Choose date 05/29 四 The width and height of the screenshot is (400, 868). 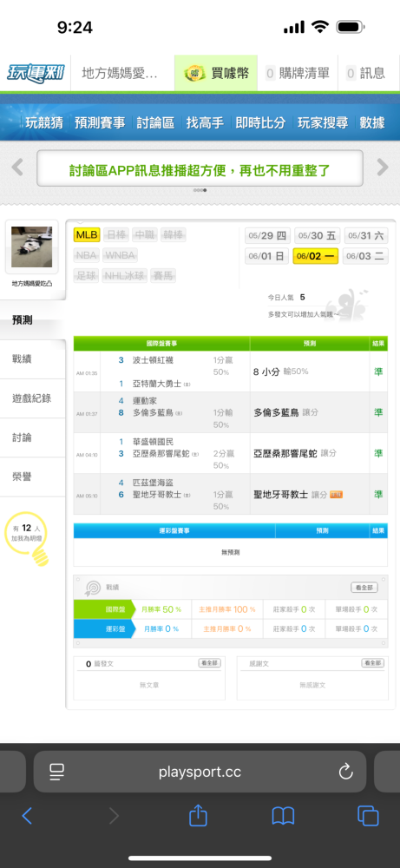[x=267, y=236]
